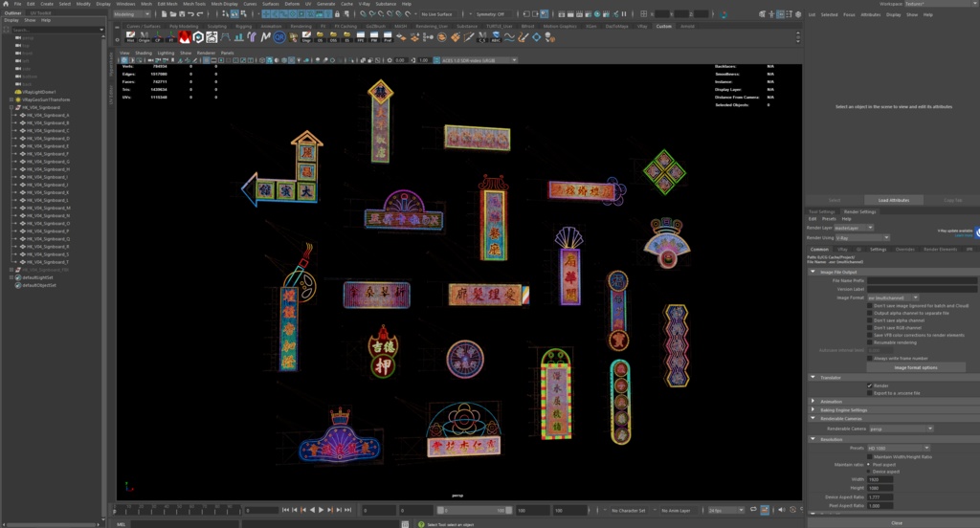Click the blue QR circular shelf icon
The height and width of the screenshot is (528, 980).
pos(279,36)
